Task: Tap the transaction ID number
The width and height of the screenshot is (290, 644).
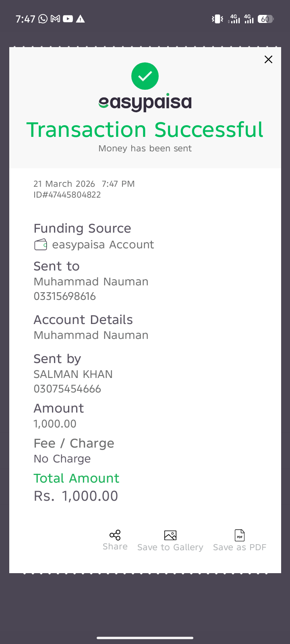Action: [67, 195]
